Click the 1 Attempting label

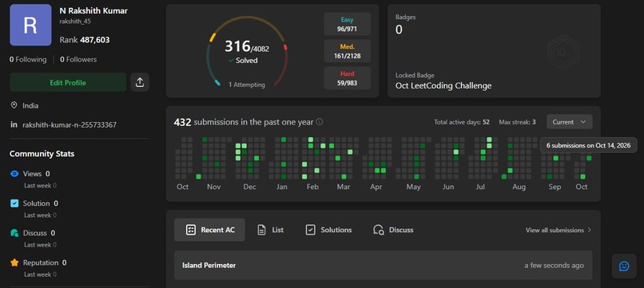pyautogui.click(x=246, y=85)
